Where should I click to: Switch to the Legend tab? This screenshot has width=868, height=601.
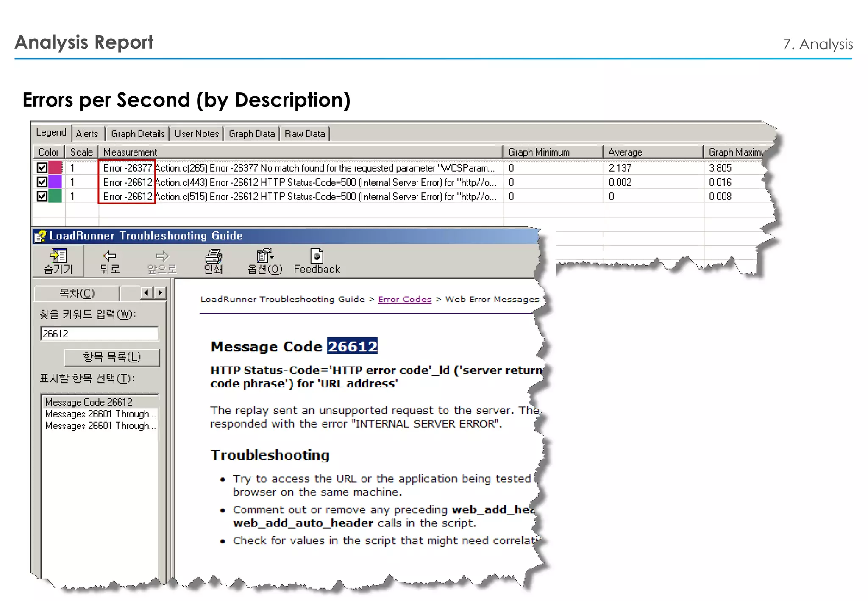point(51,133)
